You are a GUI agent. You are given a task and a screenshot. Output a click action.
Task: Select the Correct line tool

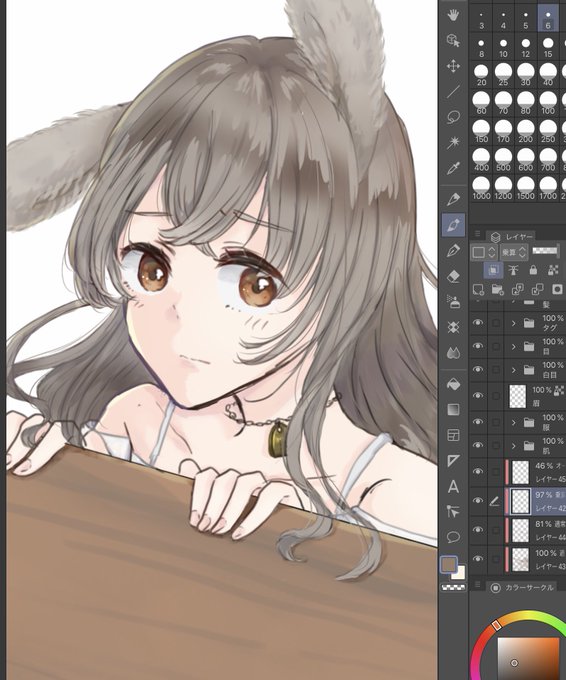(x=453, y=512)
